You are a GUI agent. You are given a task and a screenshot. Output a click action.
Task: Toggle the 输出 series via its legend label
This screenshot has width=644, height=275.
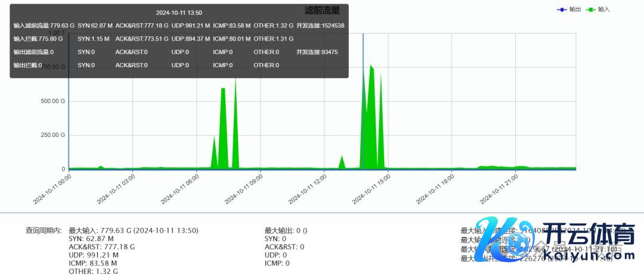575,10
